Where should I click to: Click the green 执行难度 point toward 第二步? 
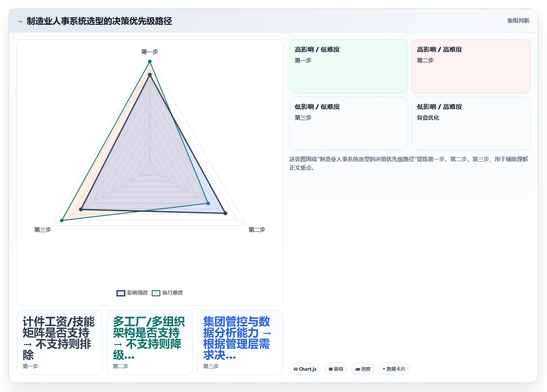pyautogui.click(x=208, y=203)
